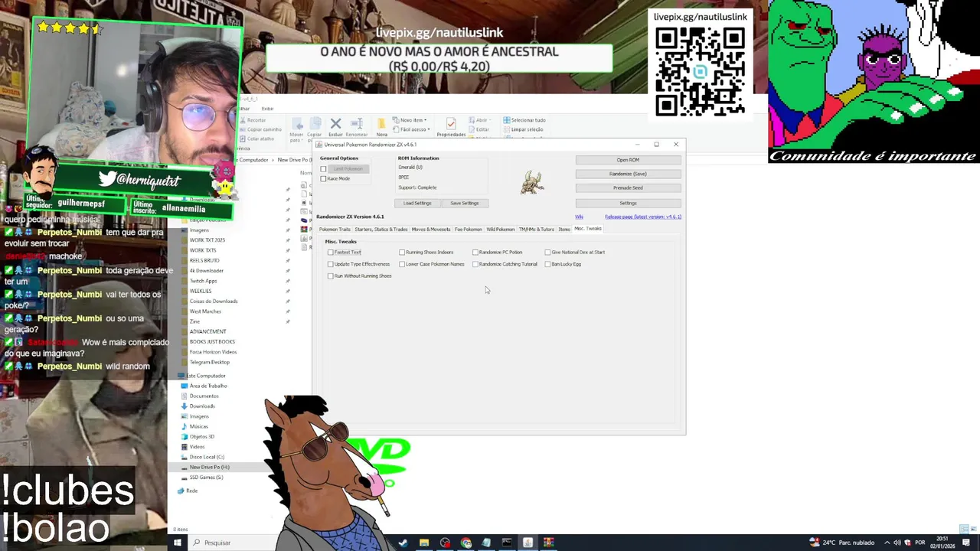Click the Propriedades icon in File Explorer ribbon

(451, 124)
